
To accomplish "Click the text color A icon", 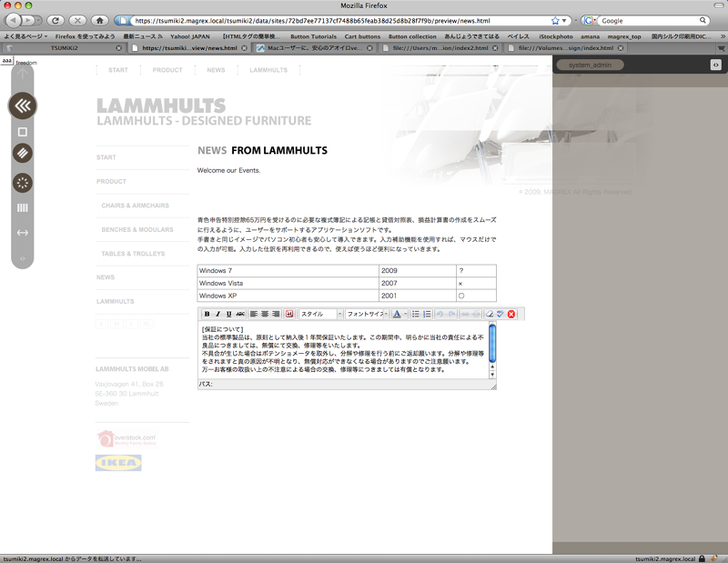I will point(397,314).
